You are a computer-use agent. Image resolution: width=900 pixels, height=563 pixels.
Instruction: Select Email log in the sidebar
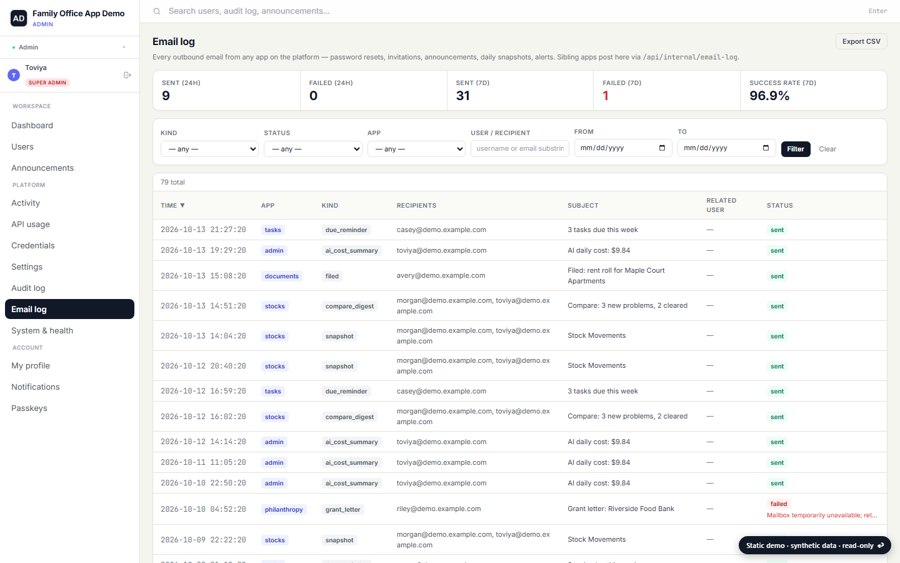(x=69, y=309)
